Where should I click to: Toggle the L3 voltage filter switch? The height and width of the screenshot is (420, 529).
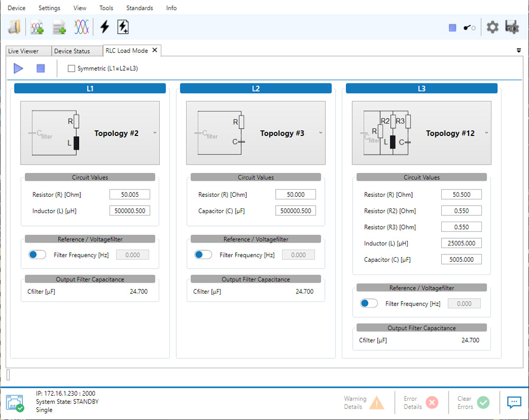[369, 304]
